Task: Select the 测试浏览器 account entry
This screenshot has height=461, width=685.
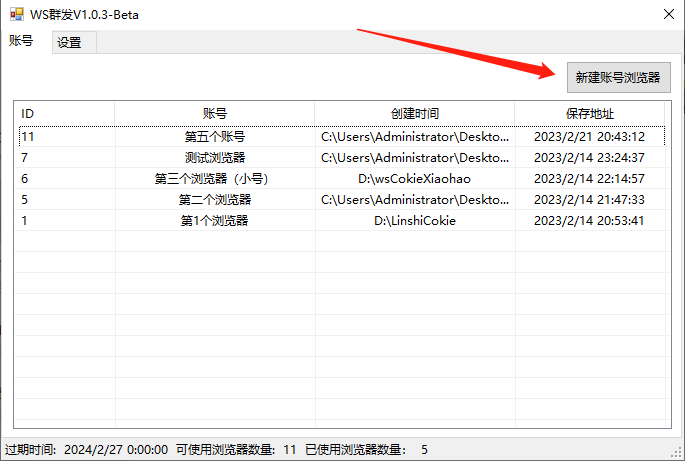Action: (215, 158)
